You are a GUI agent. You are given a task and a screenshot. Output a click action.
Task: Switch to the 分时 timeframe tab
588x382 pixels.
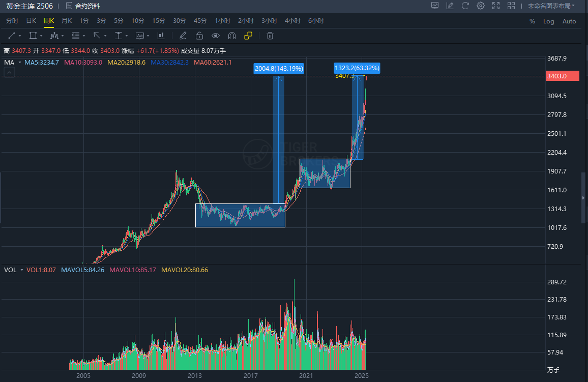click(x=12, y=21)
